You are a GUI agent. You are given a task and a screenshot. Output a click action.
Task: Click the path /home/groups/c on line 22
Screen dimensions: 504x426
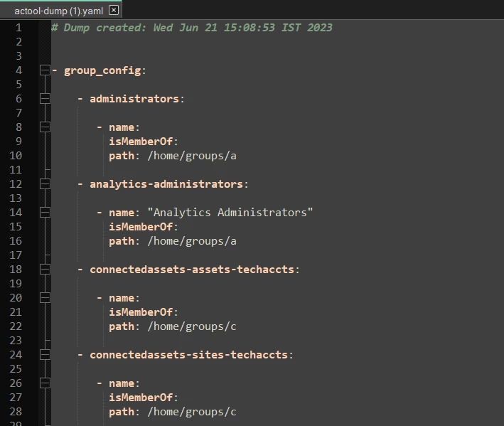click(192, 327)
